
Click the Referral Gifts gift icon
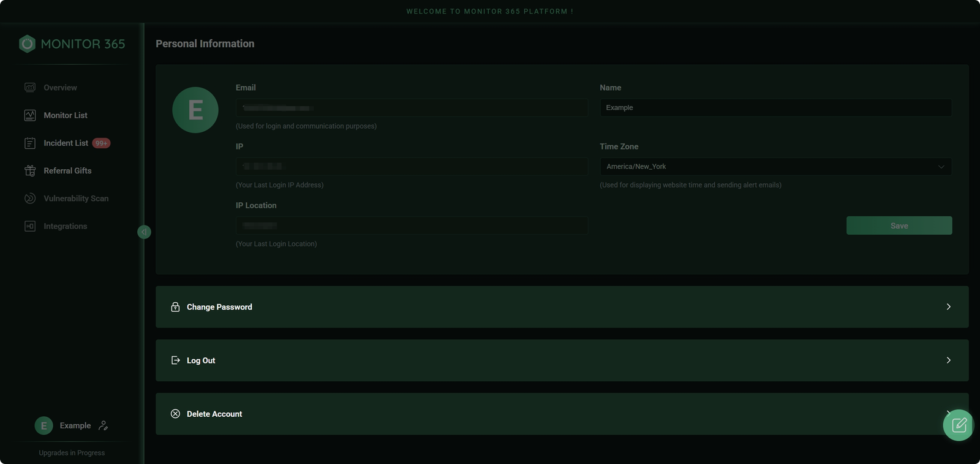pyautogui.click(x=30, y=171)
